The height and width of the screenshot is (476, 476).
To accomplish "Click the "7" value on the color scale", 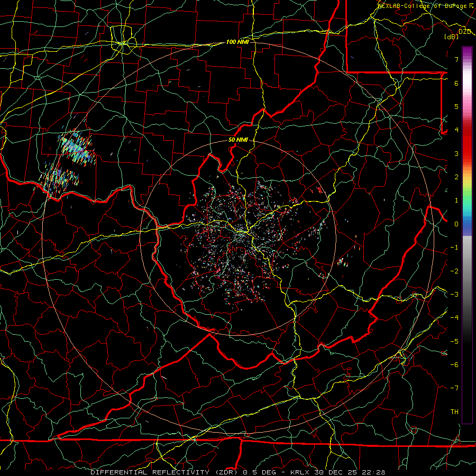I will (x=456, y=59).
